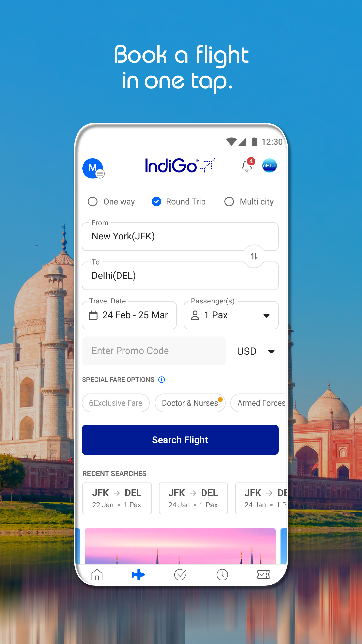Open Travel Date 24 Feb - 25 Mar picker
Screen dimensions: 362x644
coord(129,315)
